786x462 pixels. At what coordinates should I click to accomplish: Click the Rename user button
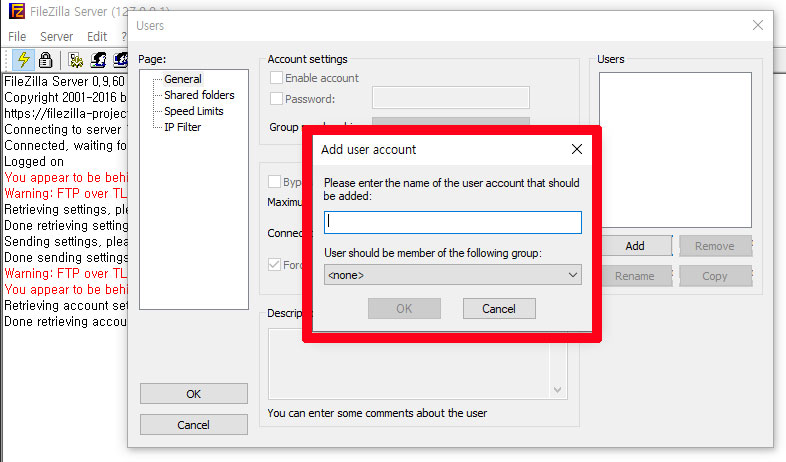635,276
